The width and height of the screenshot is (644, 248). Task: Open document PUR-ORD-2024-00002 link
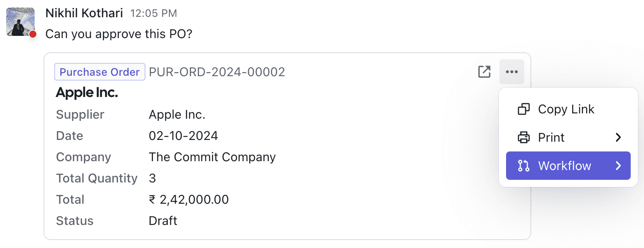217,72
